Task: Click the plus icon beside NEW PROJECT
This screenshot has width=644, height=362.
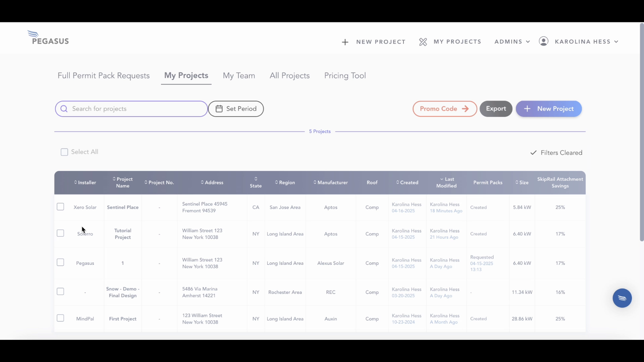Action: (x=345, y=42)
